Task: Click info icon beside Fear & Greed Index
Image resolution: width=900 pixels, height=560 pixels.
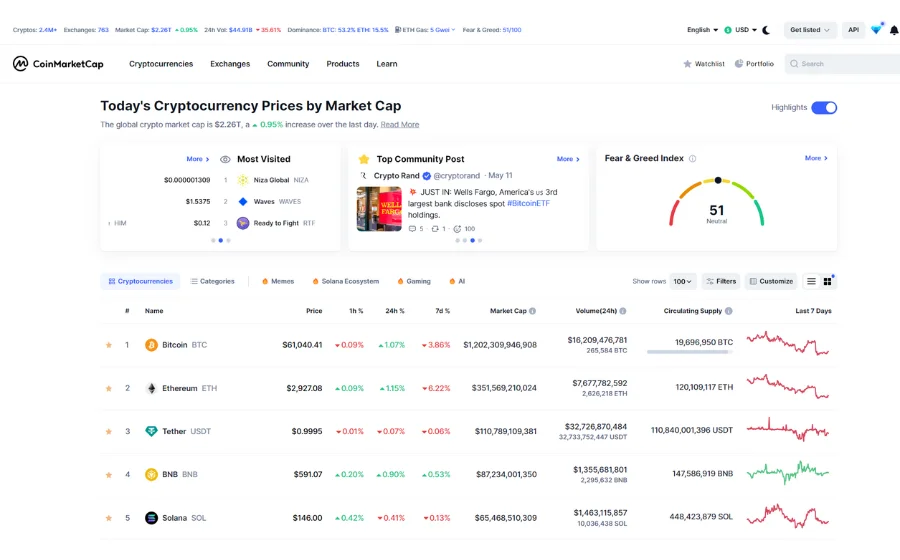Action: tap(692, 159)
